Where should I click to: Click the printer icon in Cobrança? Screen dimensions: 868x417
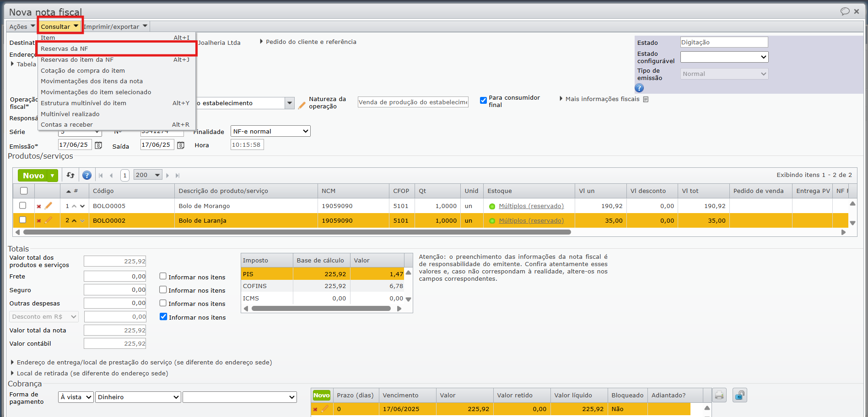[x=719, y=395]
